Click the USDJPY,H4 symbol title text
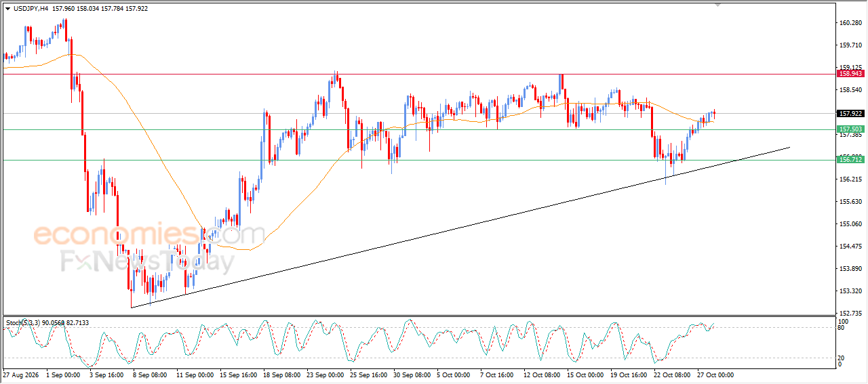The width and height of the screenshot is (868, 384). pos(32,8)
